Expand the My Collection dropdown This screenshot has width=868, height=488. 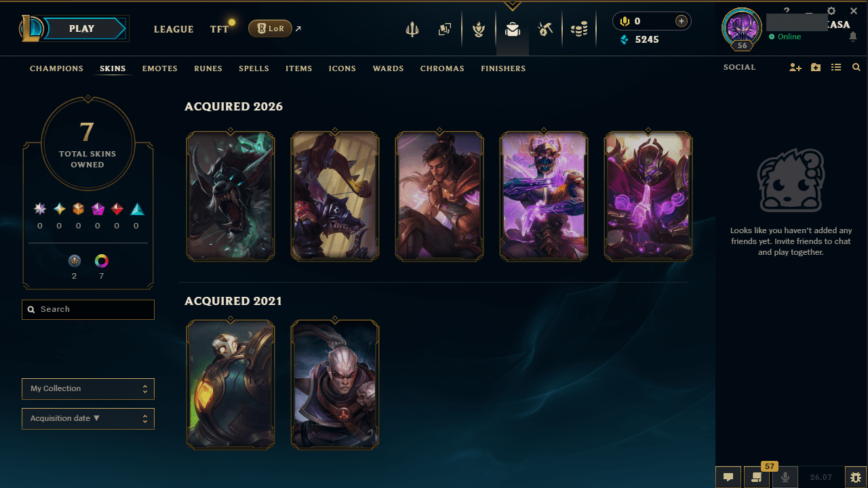88,389
